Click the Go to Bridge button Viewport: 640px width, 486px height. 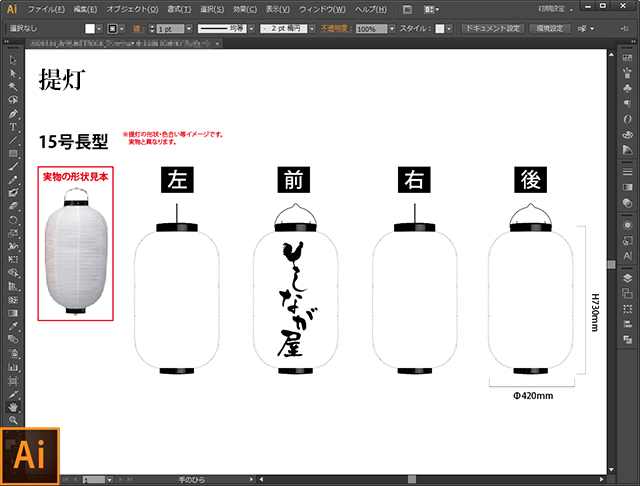tap(407, 9)
